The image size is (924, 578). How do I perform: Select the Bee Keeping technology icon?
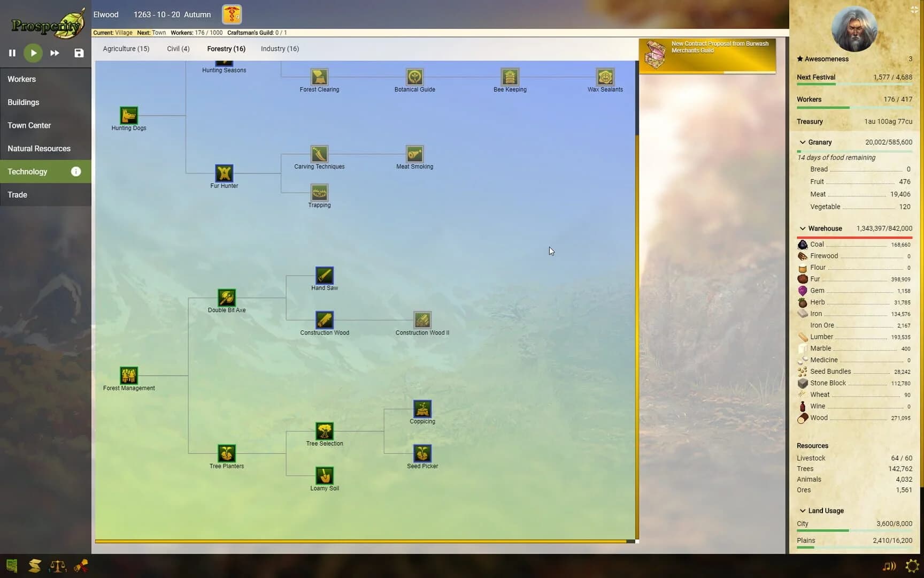point(510,78)
